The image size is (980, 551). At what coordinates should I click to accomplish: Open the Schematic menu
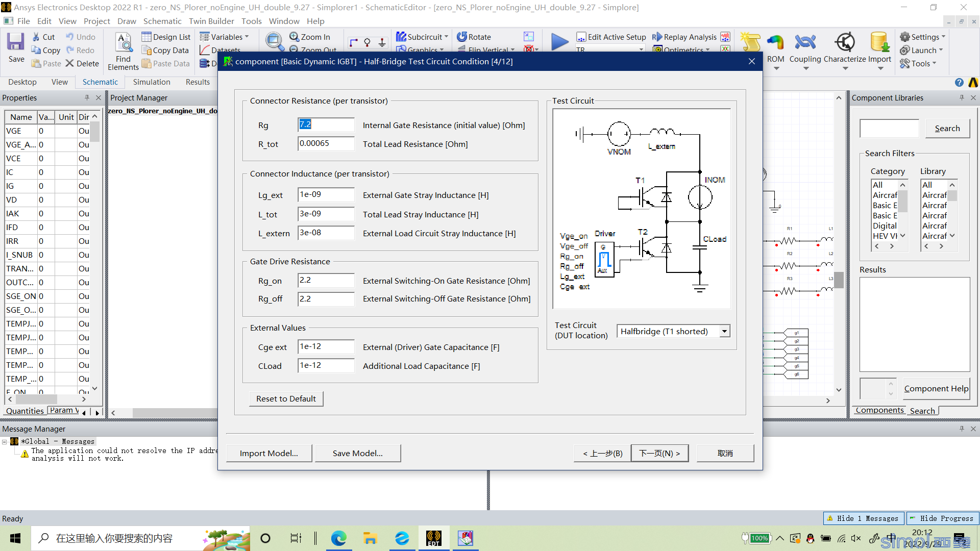(162, 21)
